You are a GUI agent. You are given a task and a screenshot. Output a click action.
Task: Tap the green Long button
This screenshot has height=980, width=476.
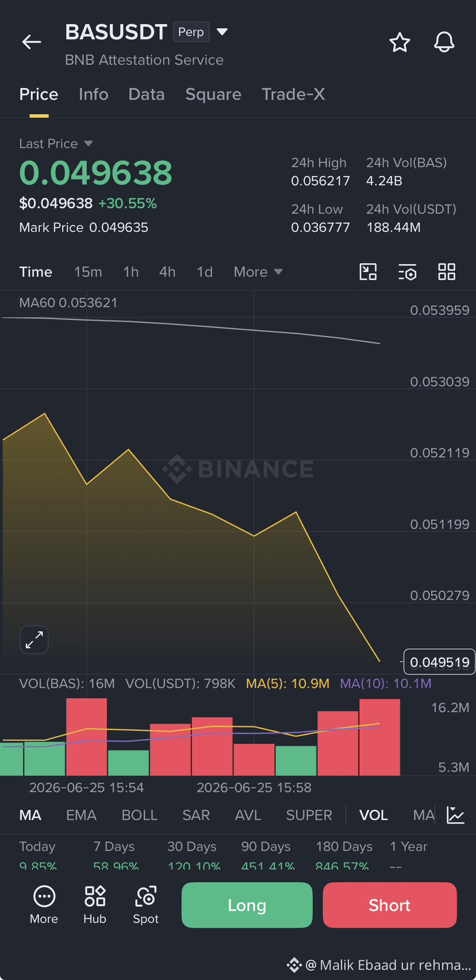247,905
